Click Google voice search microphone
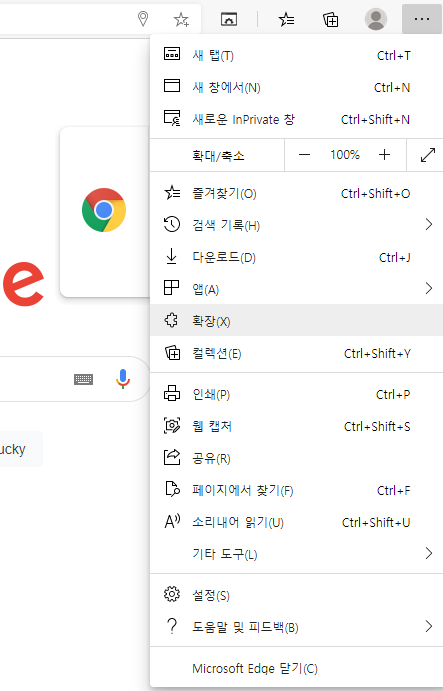The image size is (443, 691). click(123, 379)
